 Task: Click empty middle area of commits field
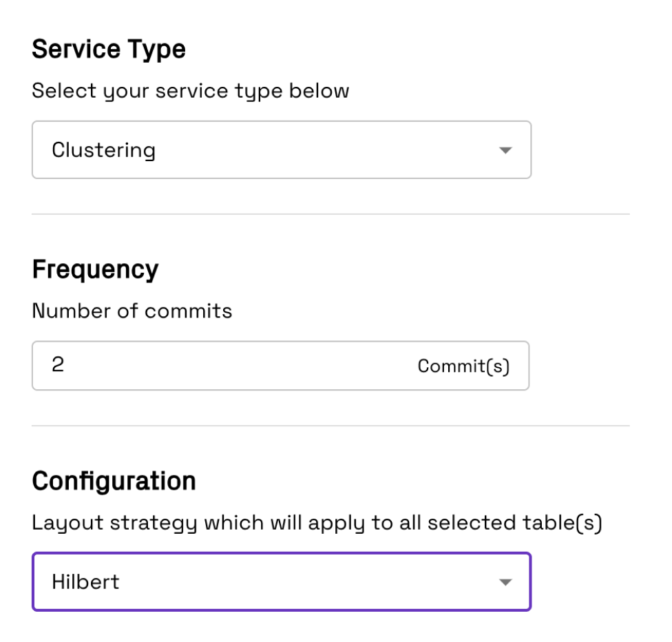click(240, 366)
